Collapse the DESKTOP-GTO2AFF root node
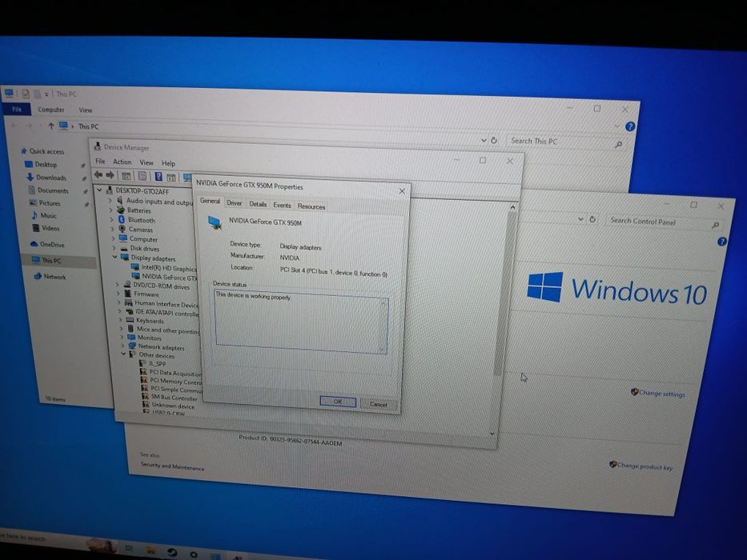This screenshot has height=560, width=747. coord(99,190)
